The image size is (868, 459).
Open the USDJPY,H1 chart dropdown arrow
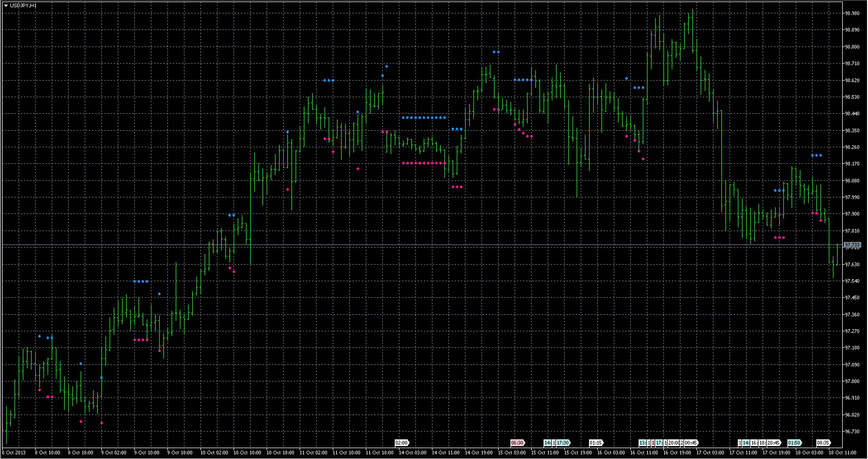point(6,5)
